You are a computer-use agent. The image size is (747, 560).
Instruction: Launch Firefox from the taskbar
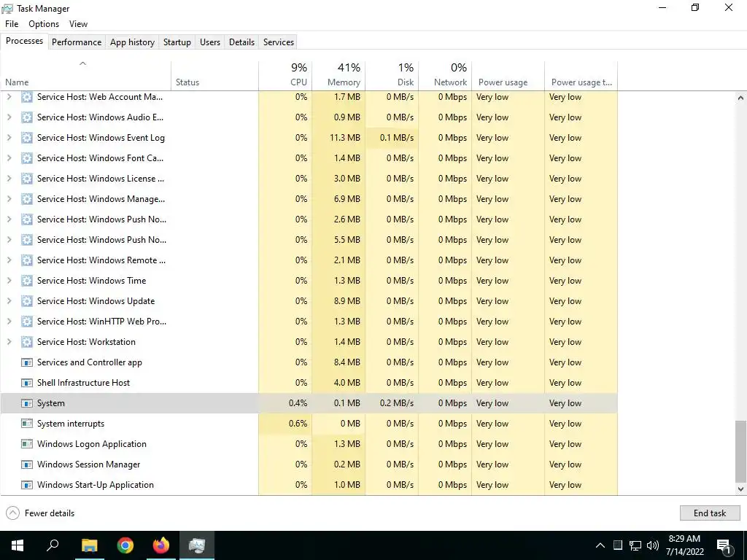161,545
